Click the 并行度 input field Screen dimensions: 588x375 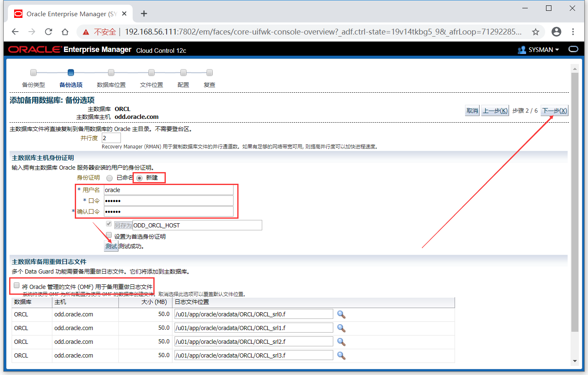111,138
